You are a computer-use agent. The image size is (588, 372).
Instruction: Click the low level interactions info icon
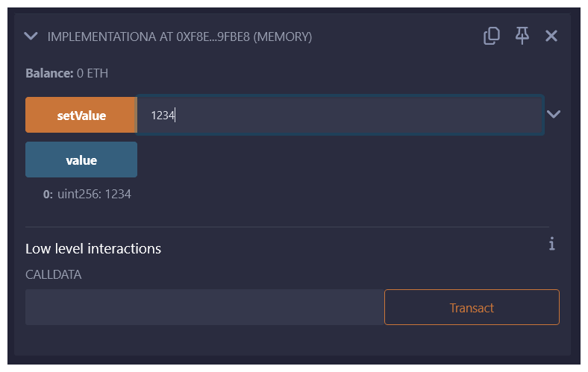[x=551, y=244]
